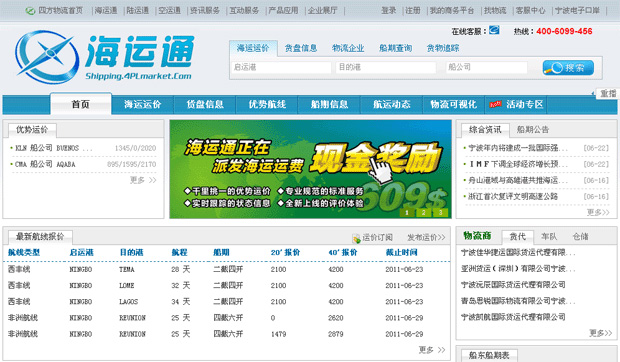Open 陆运通 in the top bar

138,11
